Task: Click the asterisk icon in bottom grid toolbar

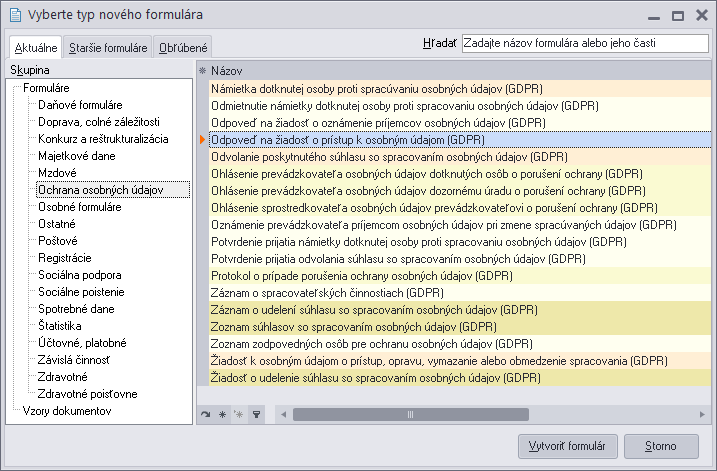Action: [x=222, y=415]
